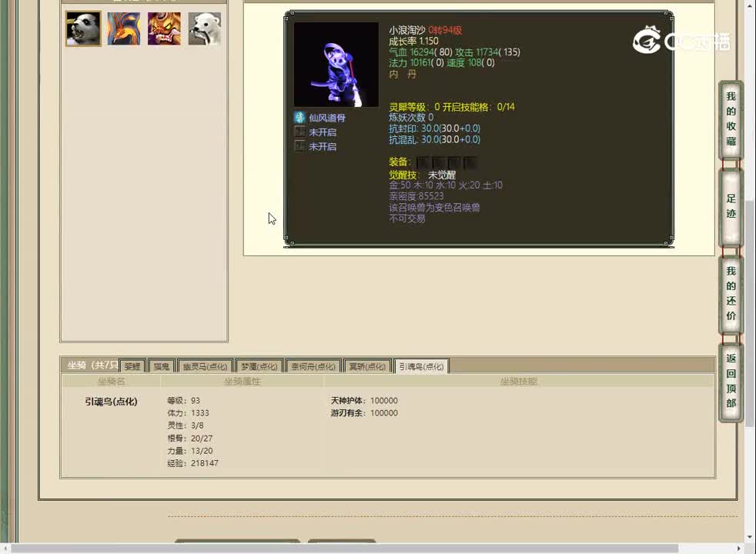756x554 pixels.
Task: Click the second 未开启 skill slot icon
Action: pos(299,146)
